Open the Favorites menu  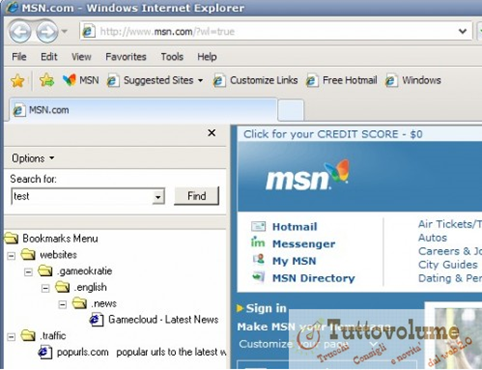pos(126,57)
